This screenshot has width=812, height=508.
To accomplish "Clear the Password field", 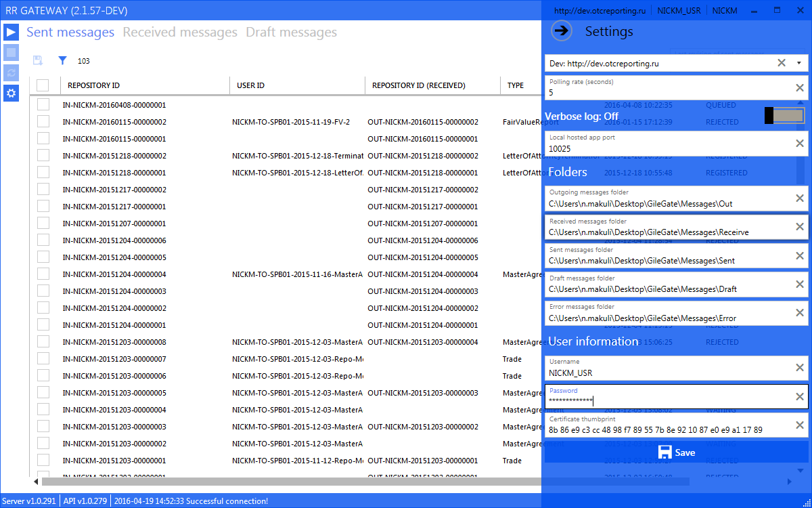I will pos(800,396).
